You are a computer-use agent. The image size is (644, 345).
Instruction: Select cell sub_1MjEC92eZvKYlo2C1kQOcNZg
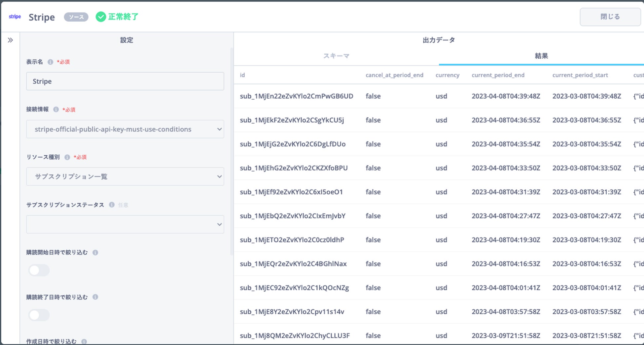click(x=294, y=288)
